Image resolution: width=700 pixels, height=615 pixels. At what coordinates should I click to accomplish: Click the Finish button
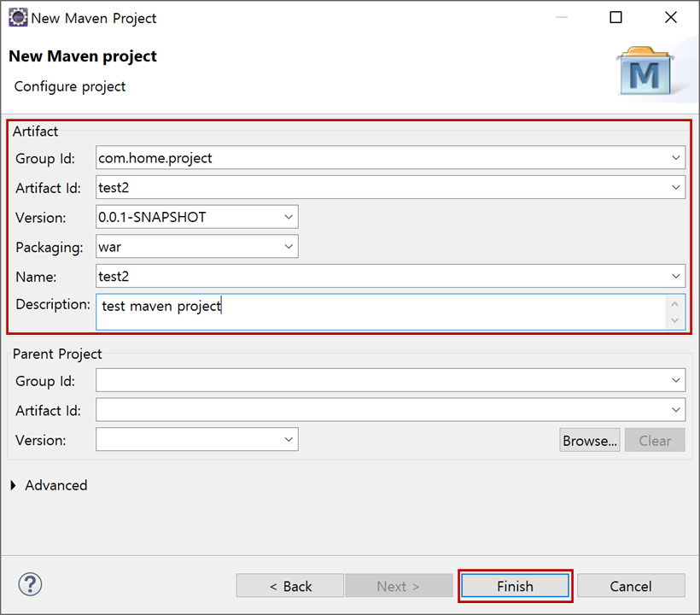tap(515, 586)
